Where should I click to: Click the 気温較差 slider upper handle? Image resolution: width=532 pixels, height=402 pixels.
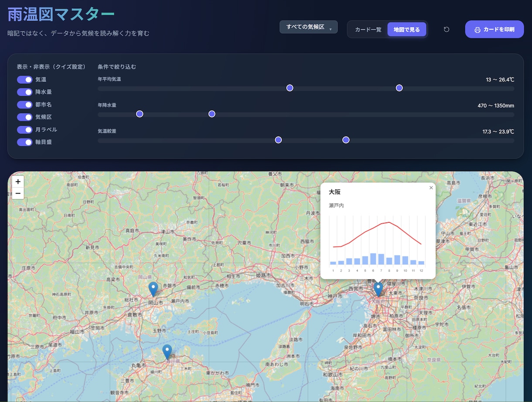click(x=346, y=140)
